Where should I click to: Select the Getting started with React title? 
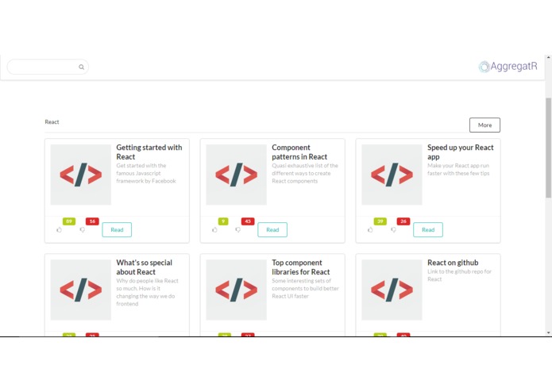[x=149, y=152]
